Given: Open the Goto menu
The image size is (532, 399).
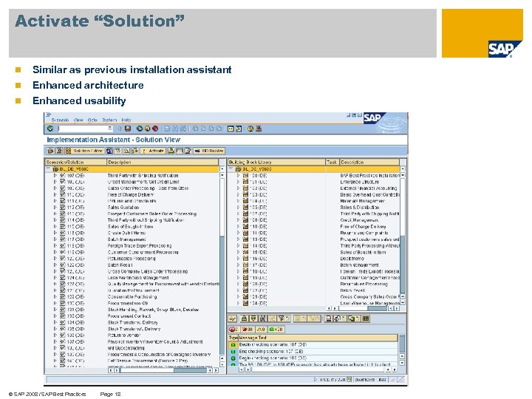Looking at the screenshot, I should (x=92, y=120).
